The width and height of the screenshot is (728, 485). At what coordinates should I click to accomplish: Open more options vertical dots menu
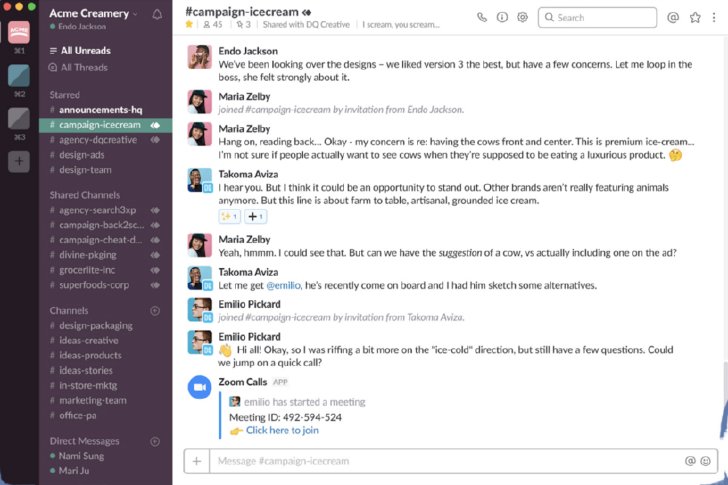[714, 18]
